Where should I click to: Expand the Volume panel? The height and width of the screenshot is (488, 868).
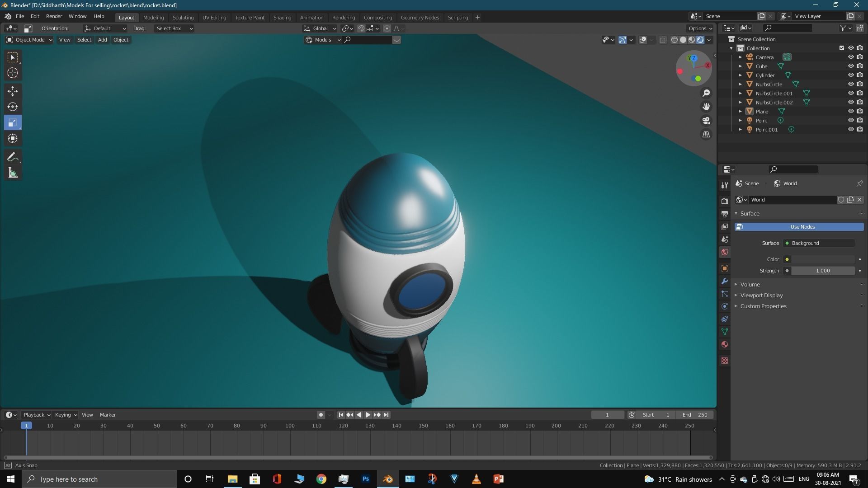click(x=750, y=284)
